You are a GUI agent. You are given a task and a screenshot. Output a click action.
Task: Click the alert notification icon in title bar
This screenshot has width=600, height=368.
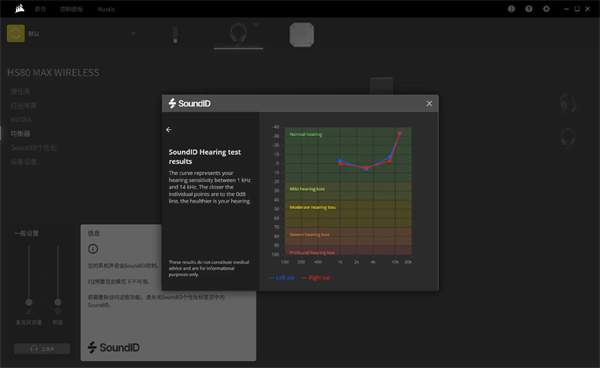click(511, 9)
